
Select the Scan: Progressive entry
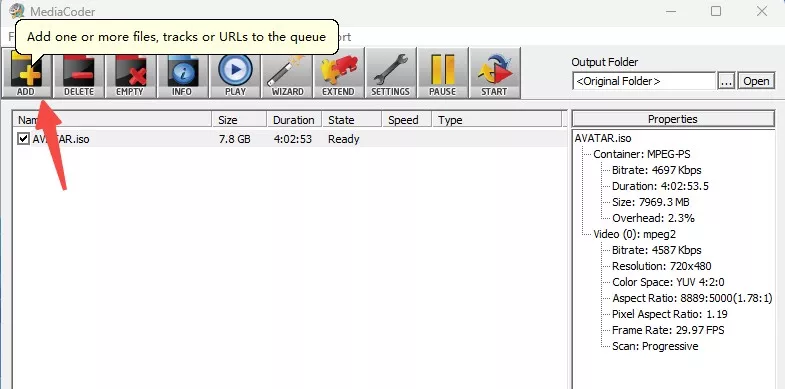click(655, 346)
